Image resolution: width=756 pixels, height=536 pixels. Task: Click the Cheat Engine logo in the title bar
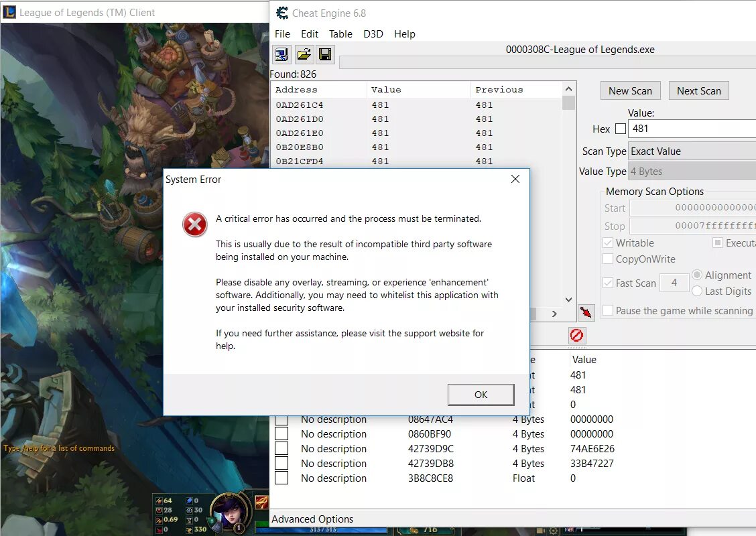click(282, 13)
